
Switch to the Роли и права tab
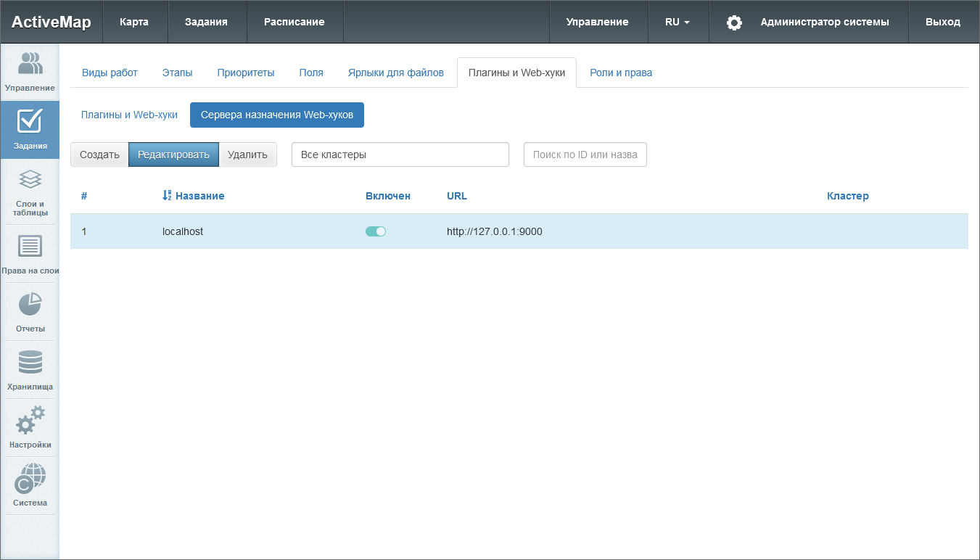621,73
